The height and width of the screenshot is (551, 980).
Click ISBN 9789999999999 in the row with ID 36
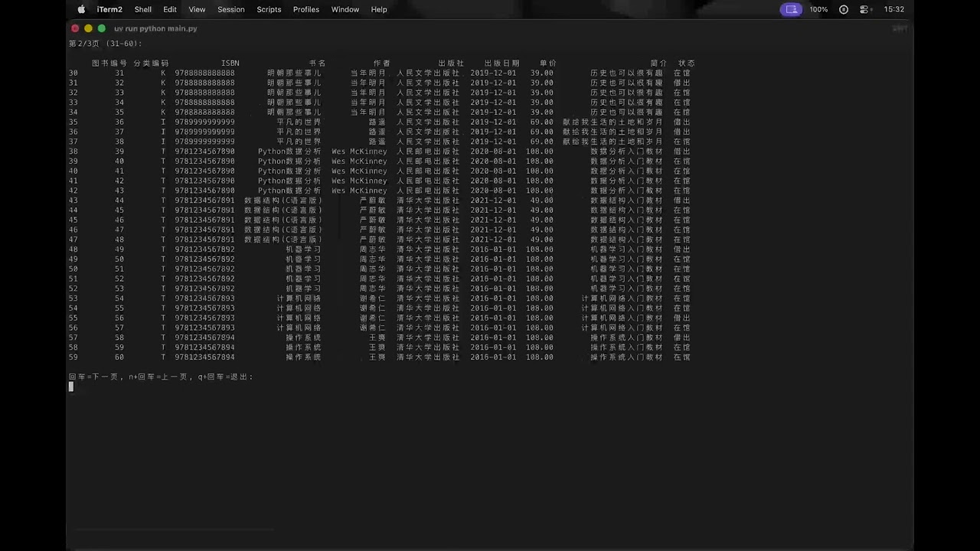tap(204, 122)
